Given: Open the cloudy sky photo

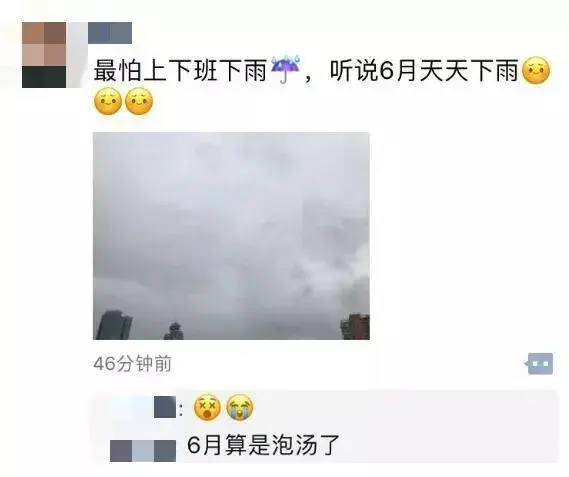Looking at the screenshot, I should pyautogui.click(x=231, y=236).
